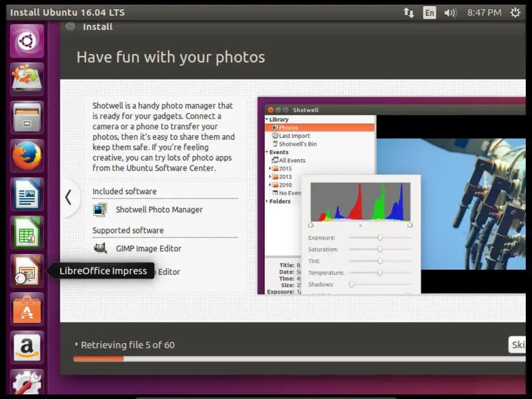Expand the 2010 events folder
Screen dimensions: 532x399
(x=270, y=184)
